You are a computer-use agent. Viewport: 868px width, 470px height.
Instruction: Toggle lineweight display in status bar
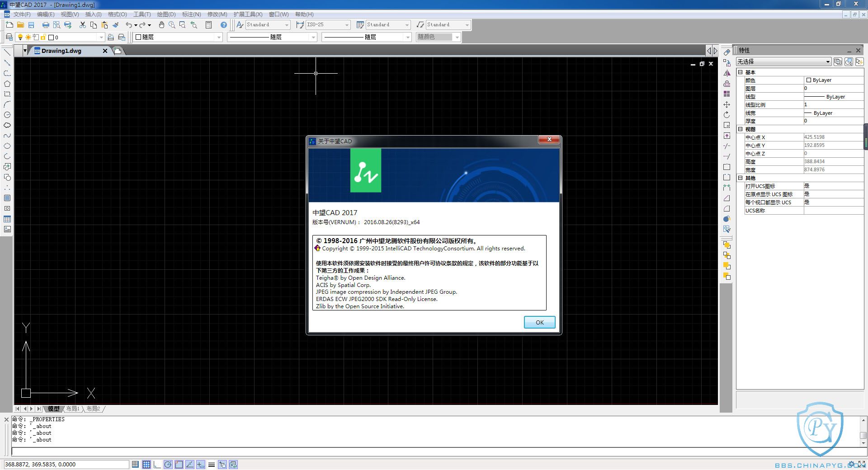[x=212, y=464]
